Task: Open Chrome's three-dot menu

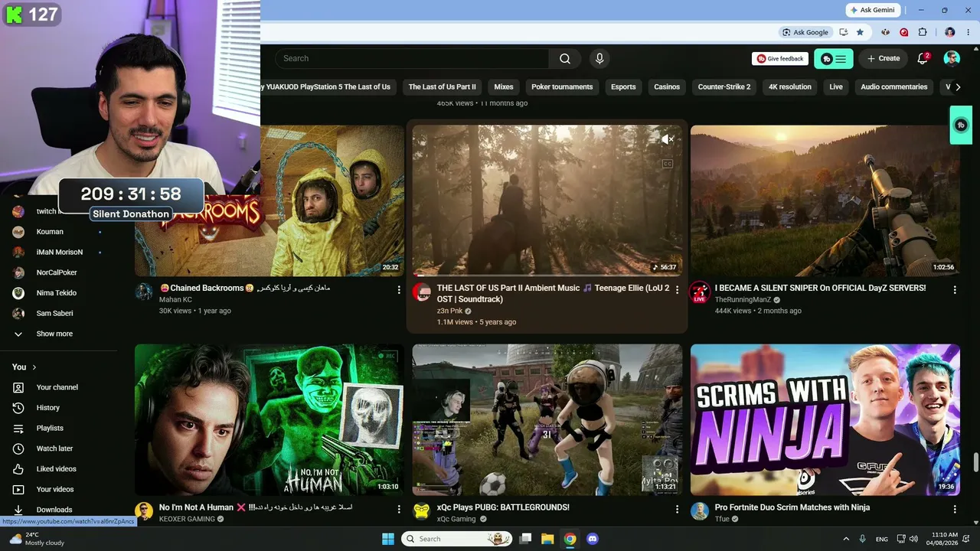Action: coord(968,32)
